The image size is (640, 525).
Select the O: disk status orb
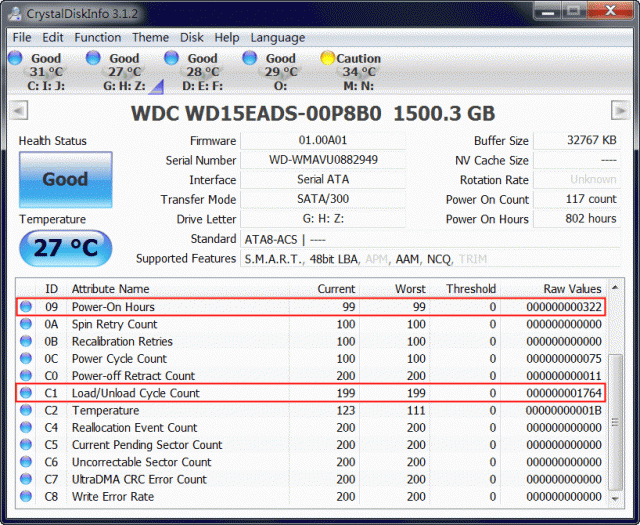click(x=249, y=58)
